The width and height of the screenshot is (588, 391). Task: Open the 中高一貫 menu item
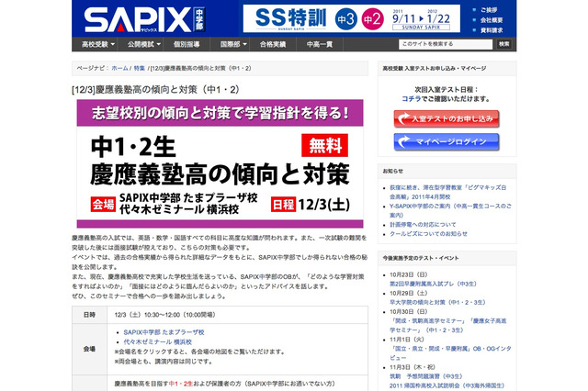320,44
